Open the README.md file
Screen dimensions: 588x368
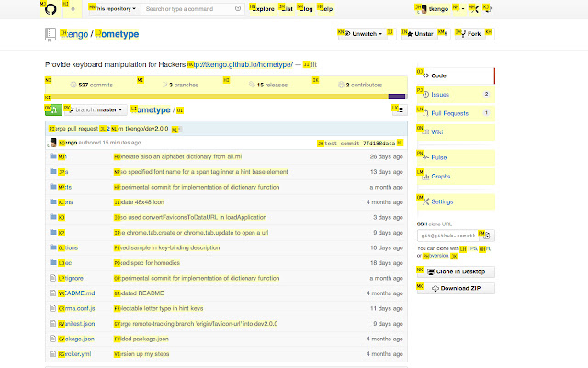click(76, 293)
